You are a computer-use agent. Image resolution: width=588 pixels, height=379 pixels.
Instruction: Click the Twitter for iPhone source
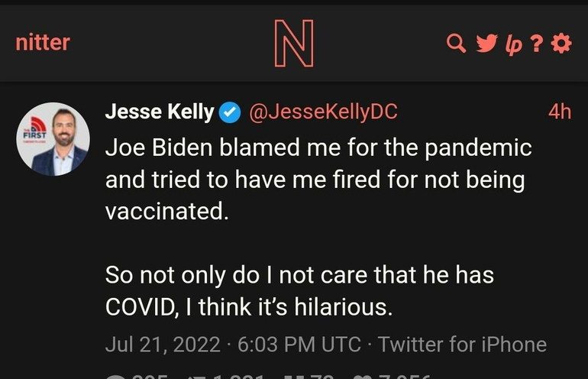tap(463, 345)
